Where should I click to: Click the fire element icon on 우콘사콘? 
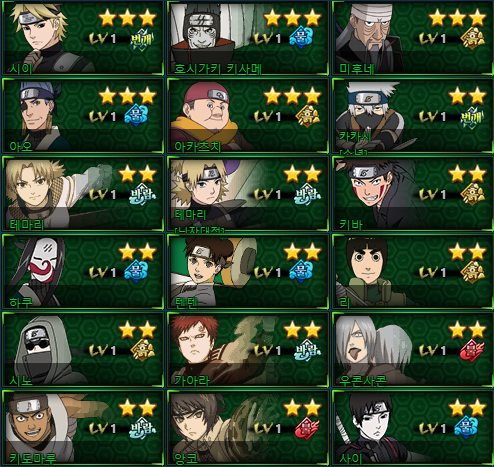[x=472, y=350]
